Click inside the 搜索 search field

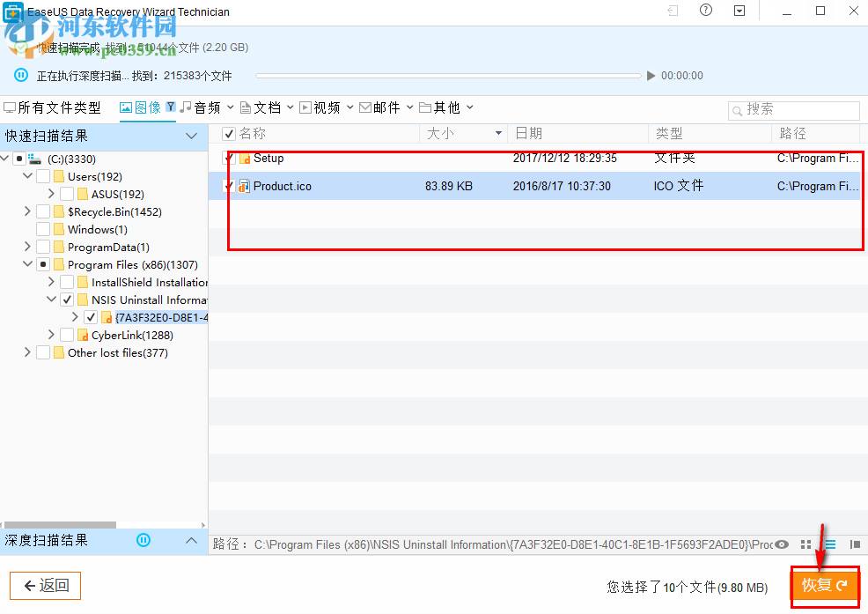click(792, 110)
